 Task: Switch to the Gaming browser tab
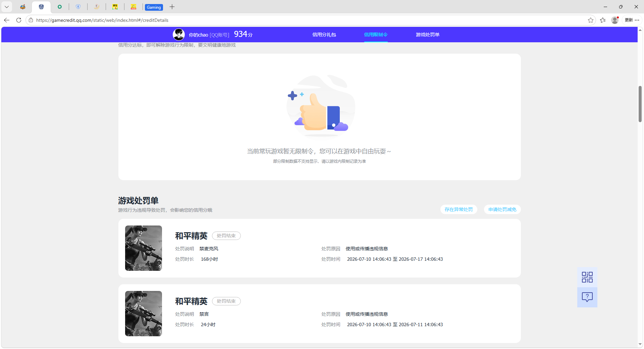(x=154, y=7)
